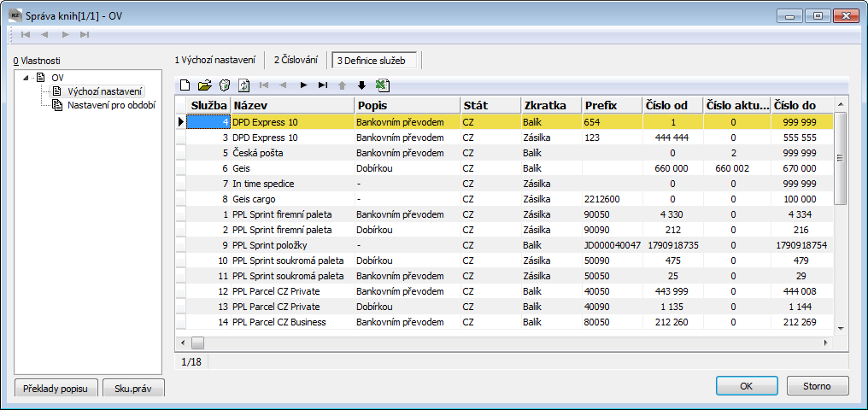Click the Zkratka column header

(551, 104)
